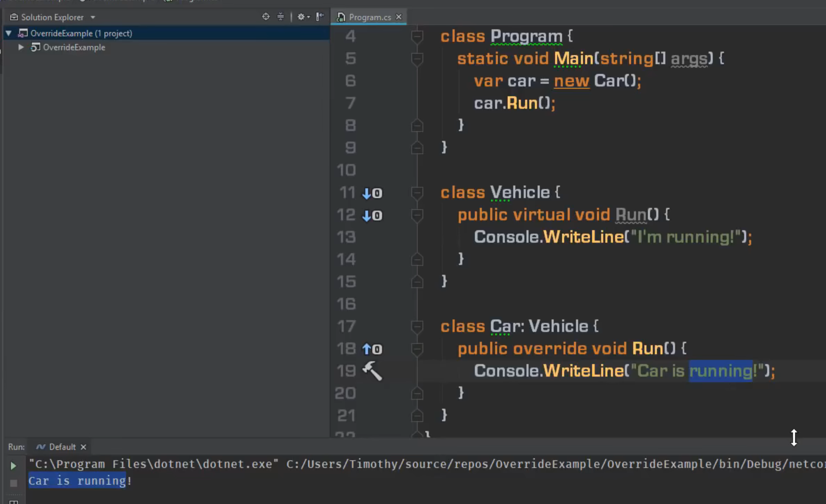Click the 'Vehicle' class name on line 11
The width and height of the screenshot is (826, 504).
[x=520, y=192]
